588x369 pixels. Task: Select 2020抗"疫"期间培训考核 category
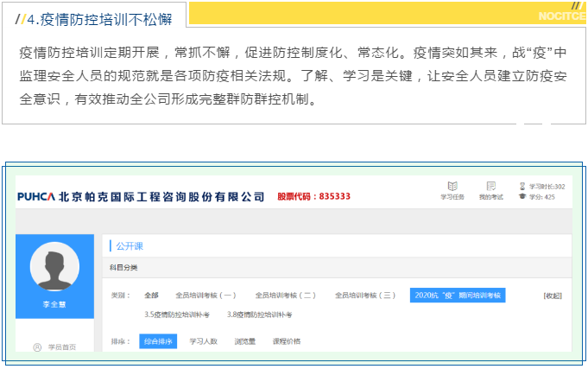pyautogui.click(x=457, y=296)
